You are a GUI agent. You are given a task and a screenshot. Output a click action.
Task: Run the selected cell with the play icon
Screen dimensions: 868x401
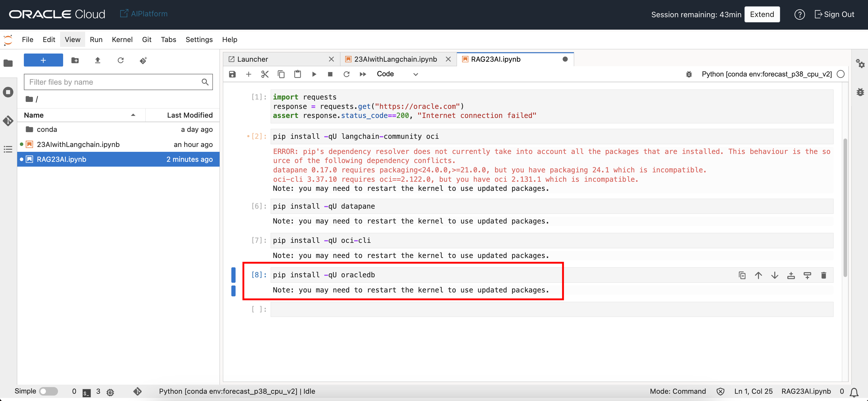[x=314, y=74]
